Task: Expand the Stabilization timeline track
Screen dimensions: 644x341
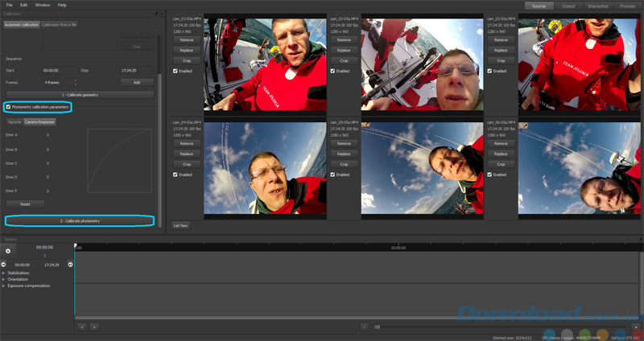Action: [3, 273]
